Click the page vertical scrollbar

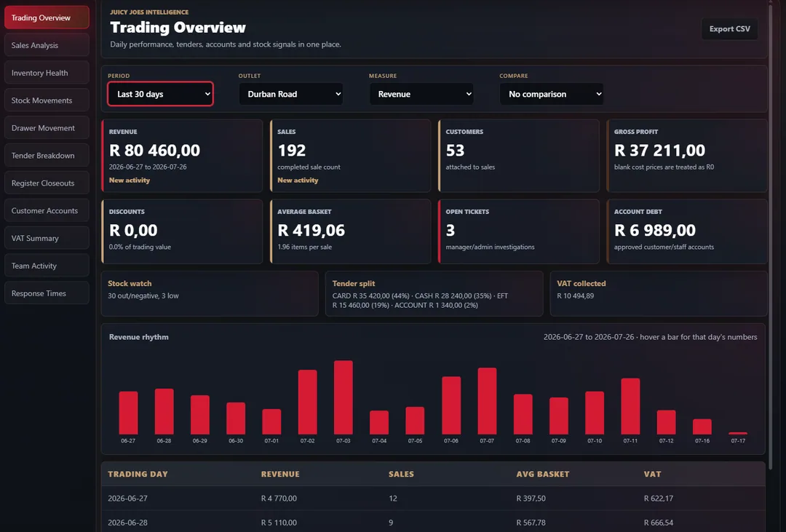(771, 236)
